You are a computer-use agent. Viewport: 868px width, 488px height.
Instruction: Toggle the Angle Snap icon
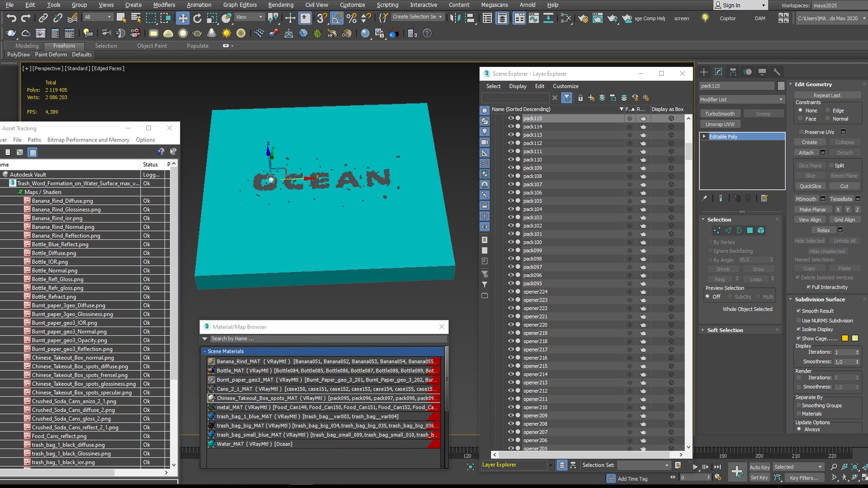337,18
